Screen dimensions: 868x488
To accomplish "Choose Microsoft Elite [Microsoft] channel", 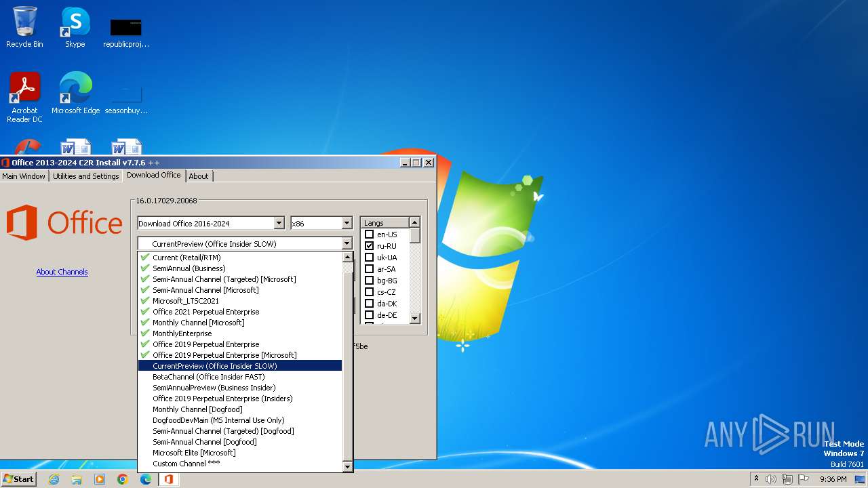I will pyautogui.click(x=240, y=453).
